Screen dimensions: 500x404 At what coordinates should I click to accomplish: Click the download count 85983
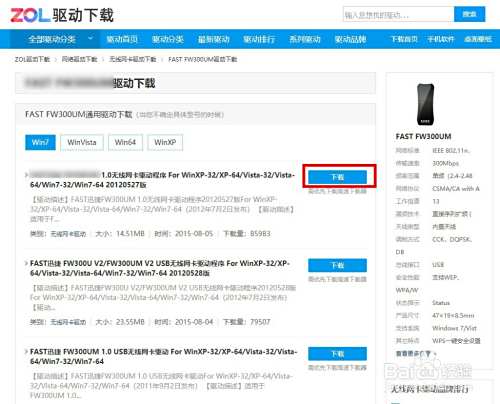click(x=260, y=234)
